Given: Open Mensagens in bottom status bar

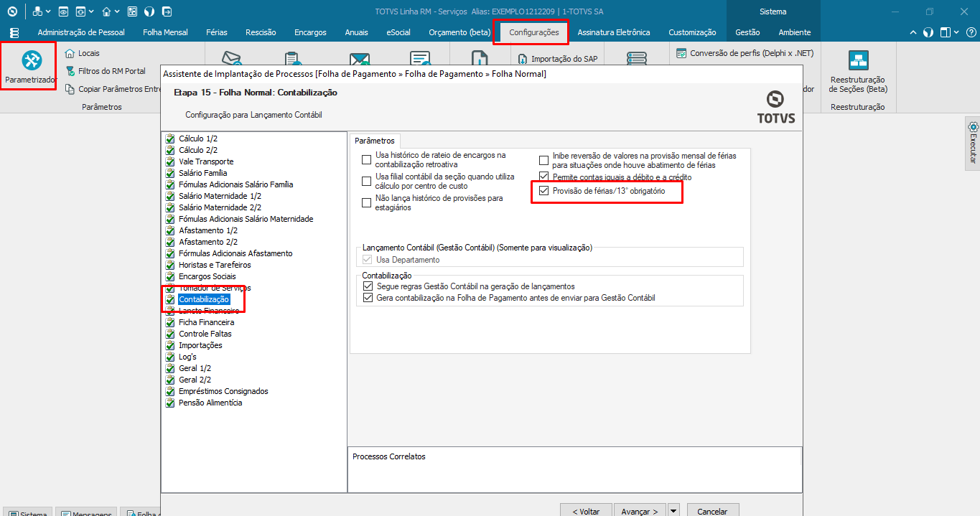Looking at the screenshot, I should (87, 513).
